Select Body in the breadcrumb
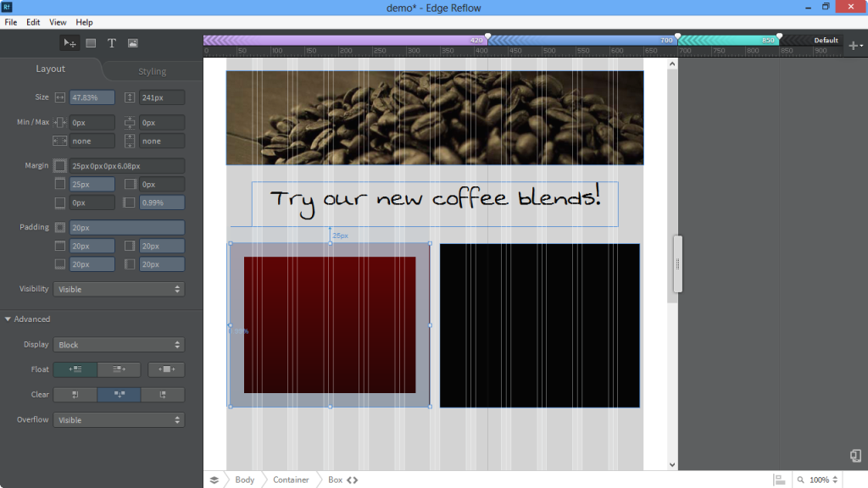The height and width of the screenshot is (488, 868). [x=245, y=480]
